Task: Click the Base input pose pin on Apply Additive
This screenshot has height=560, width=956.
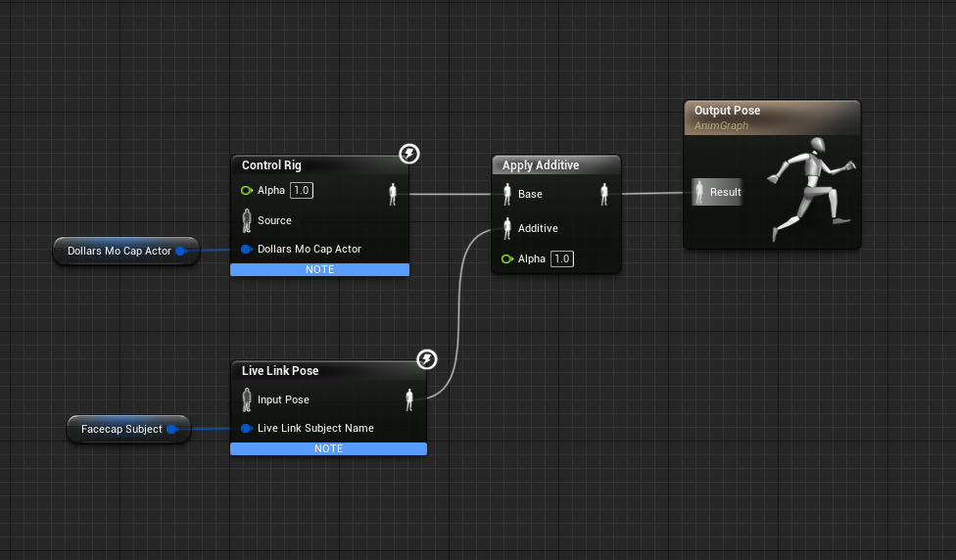Action: tap(507, 194)
